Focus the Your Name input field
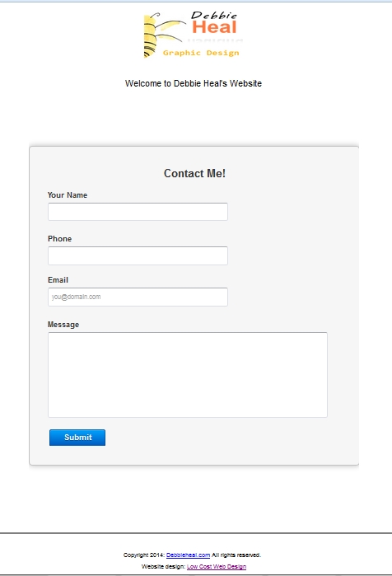392x576 pixels. tap(138, 212)
